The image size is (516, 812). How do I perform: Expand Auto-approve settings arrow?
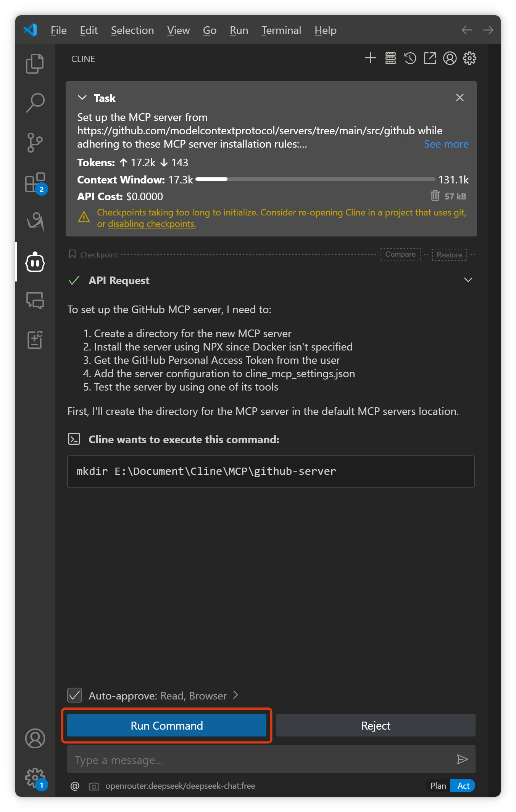[x=235, y=695]
